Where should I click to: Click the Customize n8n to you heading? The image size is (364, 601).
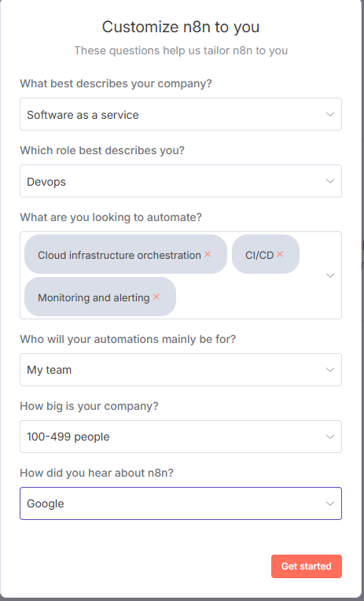point(181,27)
